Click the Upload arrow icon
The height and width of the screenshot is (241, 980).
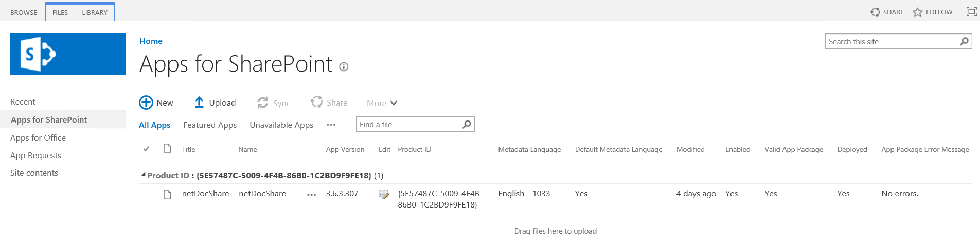tap(199, 102)
